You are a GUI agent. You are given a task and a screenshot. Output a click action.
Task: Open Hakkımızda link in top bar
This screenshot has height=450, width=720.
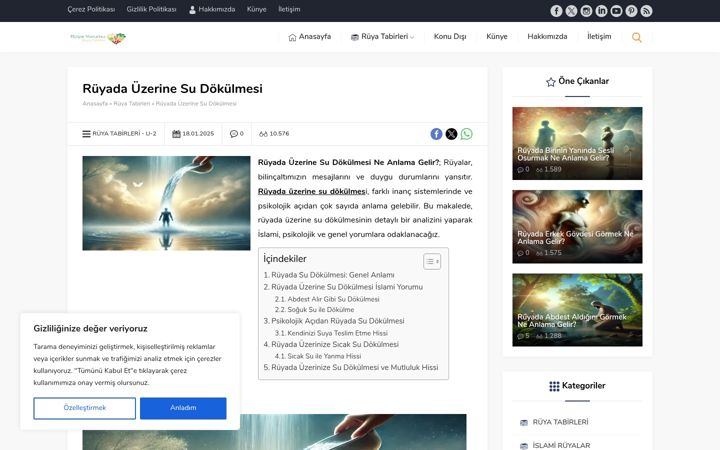pos(212,9)
